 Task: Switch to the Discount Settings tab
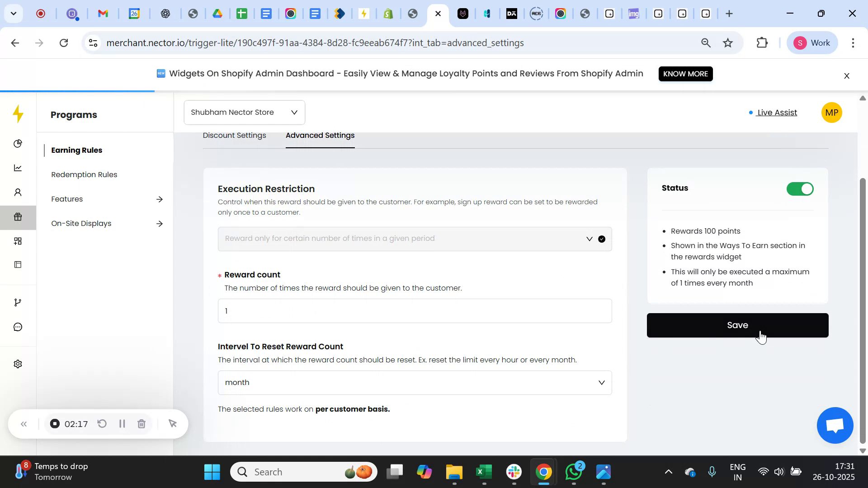234,135
